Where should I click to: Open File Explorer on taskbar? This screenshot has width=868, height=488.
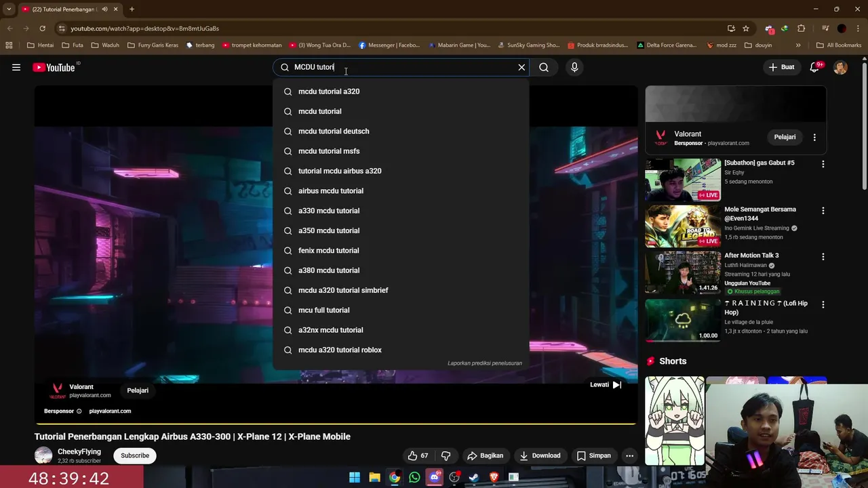click(374, 477)
